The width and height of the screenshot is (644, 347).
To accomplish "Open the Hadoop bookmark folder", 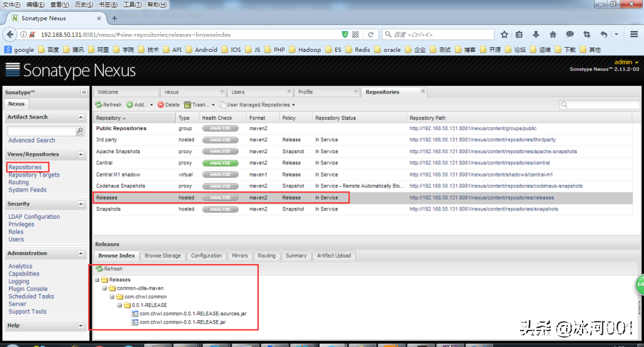I will point(305,49).
